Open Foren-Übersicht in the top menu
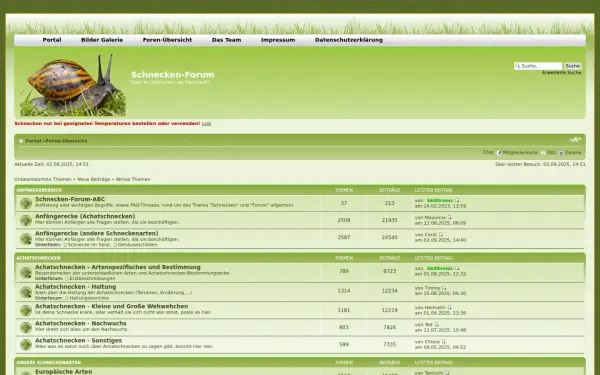 coord(167,40)
